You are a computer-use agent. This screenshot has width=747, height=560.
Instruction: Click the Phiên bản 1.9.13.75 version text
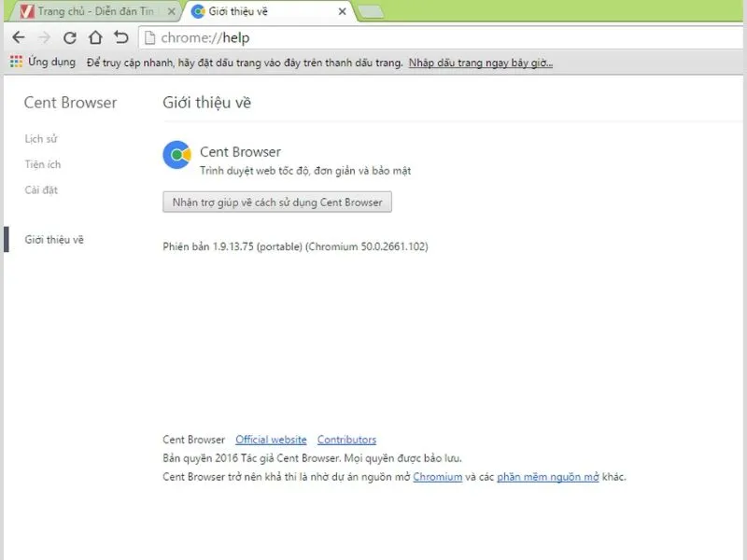[x=295, y=246]
